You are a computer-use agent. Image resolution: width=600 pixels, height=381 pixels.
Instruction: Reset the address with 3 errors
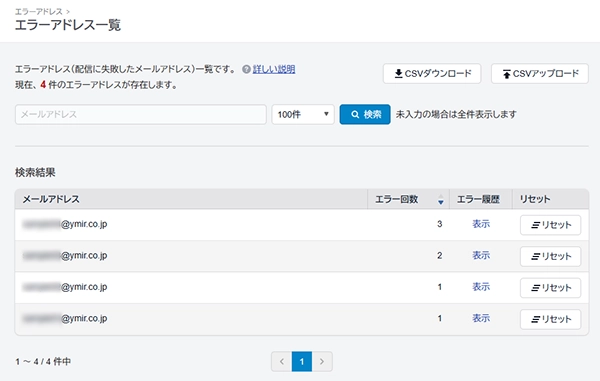[550, 225]
